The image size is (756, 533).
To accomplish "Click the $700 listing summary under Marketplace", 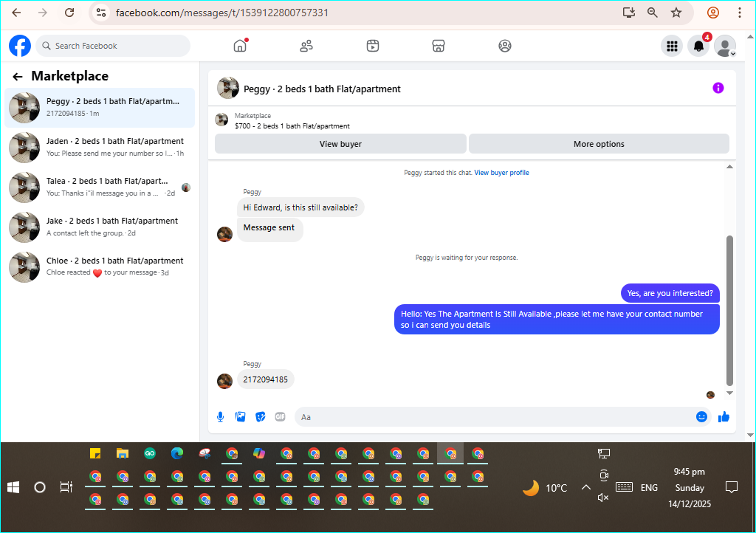I will [292, 125].
